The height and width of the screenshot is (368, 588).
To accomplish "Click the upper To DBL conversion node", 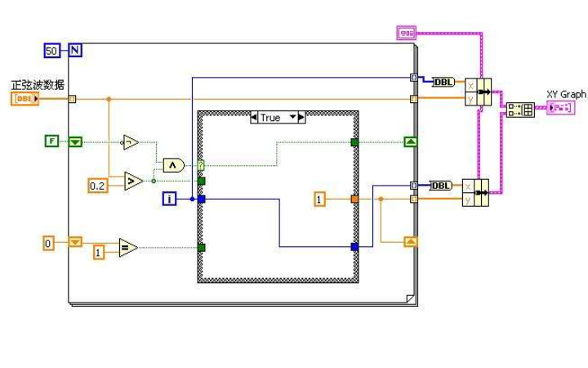I will 443,82.
